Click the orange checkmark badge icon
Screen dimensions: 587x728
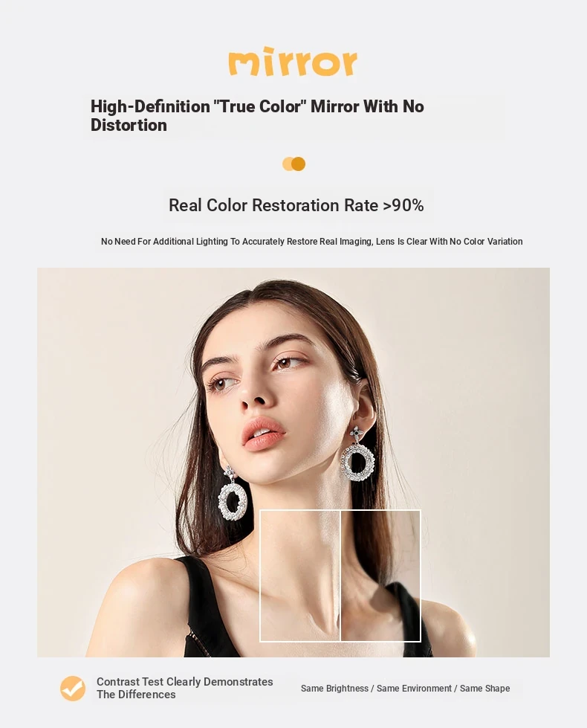[x=73, y=688]
